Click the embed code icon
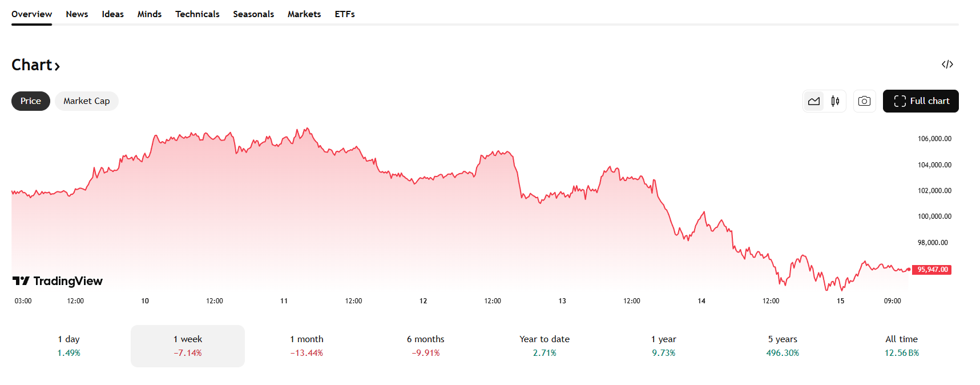 pyautogui.click(x=948, y=64)
